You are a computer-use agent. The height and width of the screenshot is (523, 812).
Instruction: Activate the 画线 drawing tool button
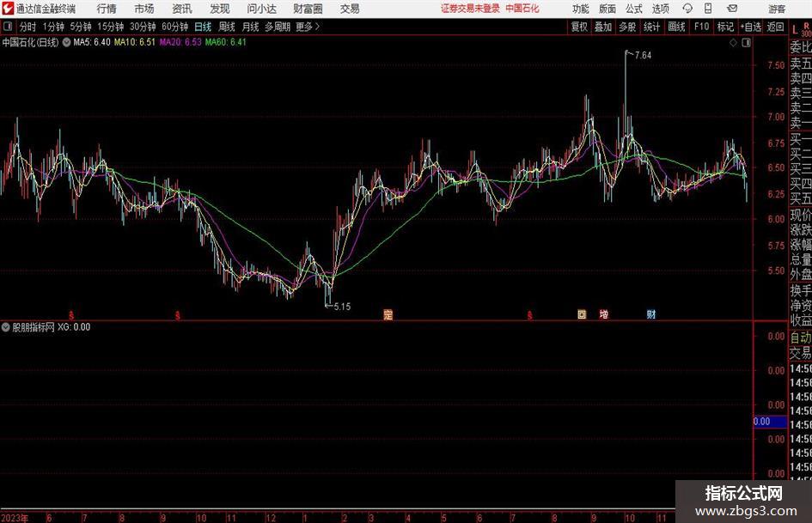[x=677, y=27]
